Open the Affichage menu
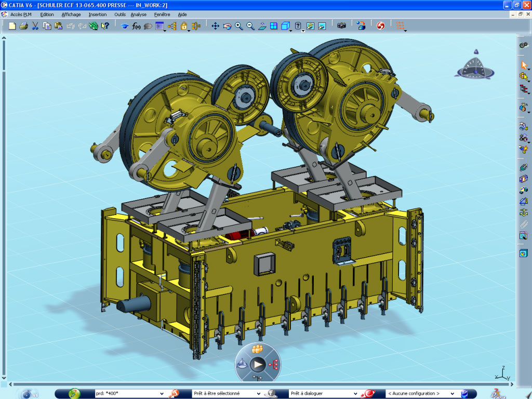 (71, 15)
